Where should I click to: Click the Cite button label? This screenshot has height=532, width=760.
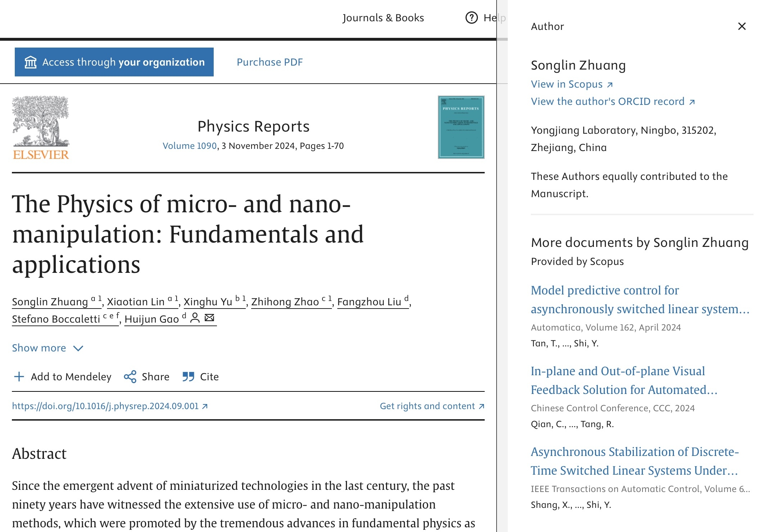pyautogui.click(x=209, y=377)
